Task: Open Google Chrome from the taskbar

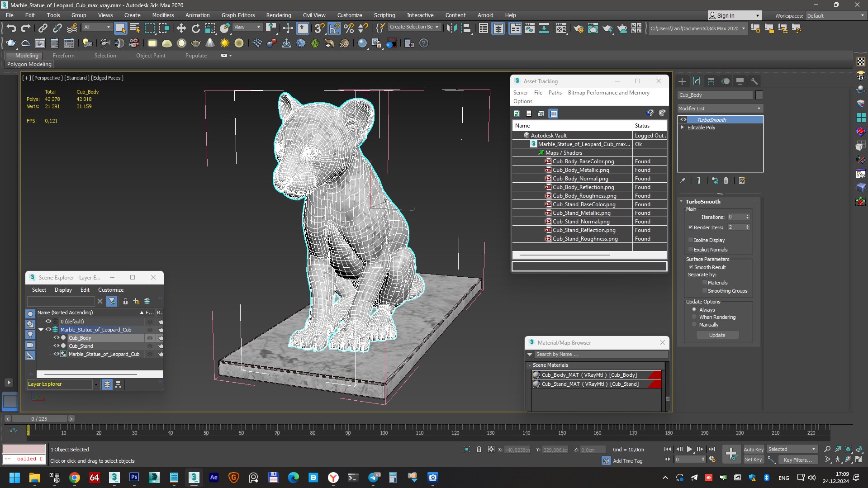Action: pyautogui.click(x=75, y=478)
